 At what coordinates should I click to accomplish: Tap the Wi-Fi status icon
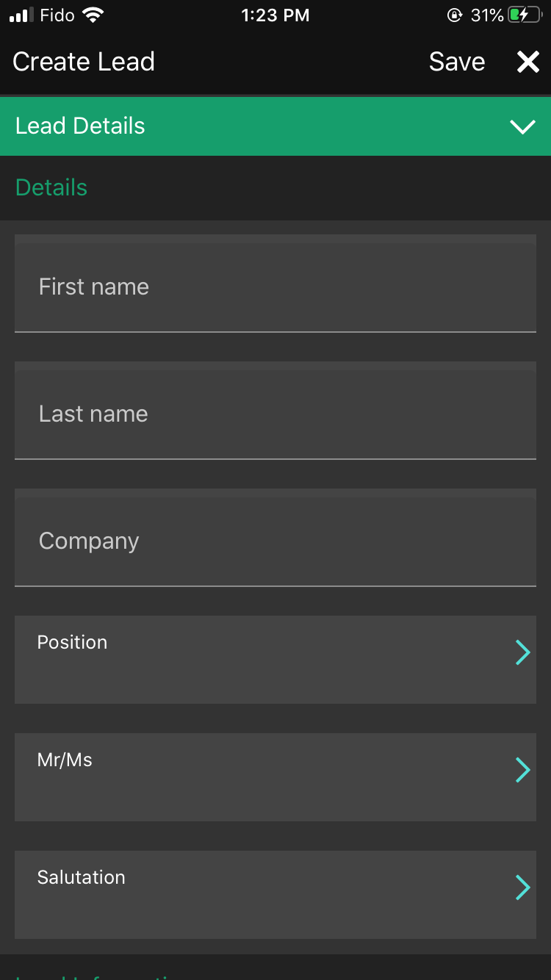pyautogui.click(x=93, y=15)
